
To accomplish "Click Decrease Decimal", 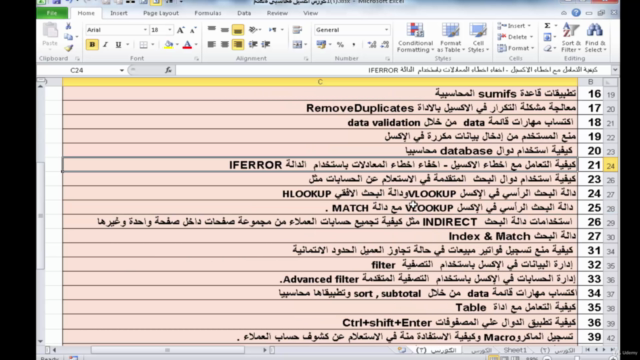I will click(x=384, y=44).
